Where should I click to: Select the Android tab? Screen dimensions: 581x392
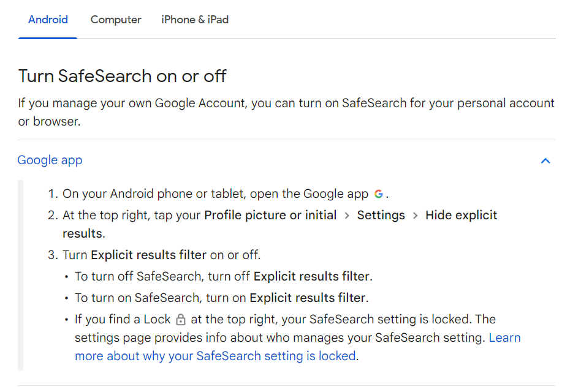click(48, 20)
